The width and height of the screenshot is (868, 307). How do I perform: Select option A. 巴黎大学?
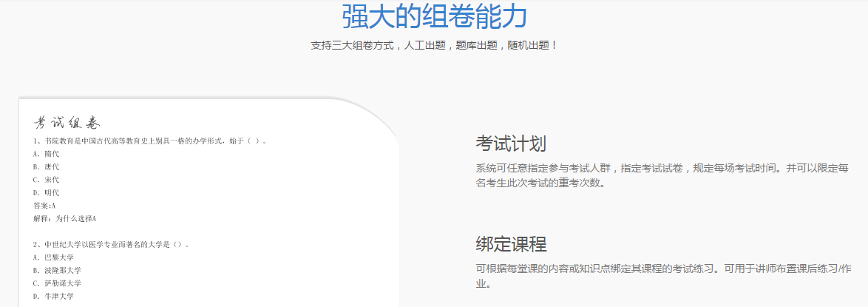point(54,257)
